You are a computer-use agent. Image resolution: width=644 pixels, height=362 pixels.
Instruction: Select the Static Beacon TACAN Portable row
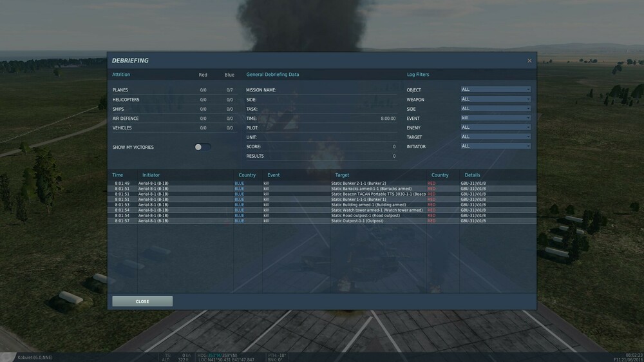coord(322,194)
